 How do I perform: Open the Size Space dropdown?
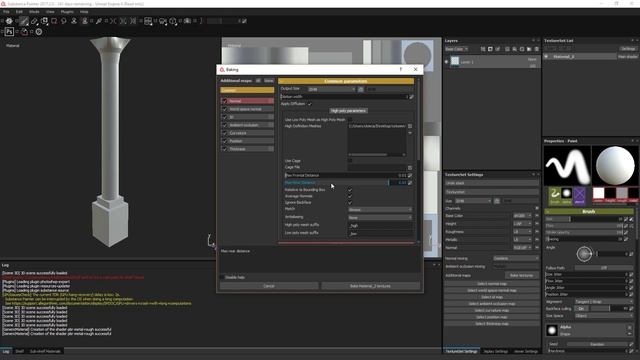click(604, 316)
